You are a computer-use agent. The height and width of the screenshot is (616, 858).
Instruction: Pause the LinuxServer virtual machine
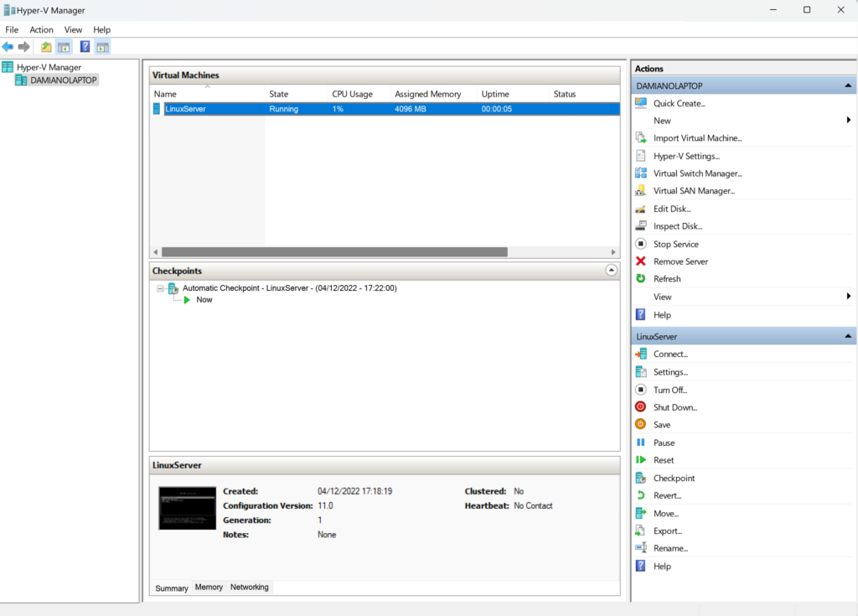[664, 443]
